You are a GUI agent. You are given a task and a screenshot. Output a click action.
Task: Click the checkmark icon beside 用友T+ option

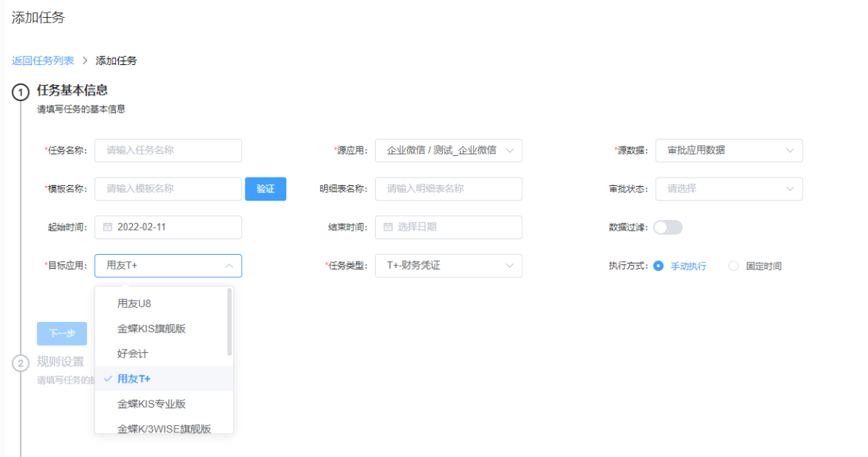pyautogui.click(x=108, y=379)
